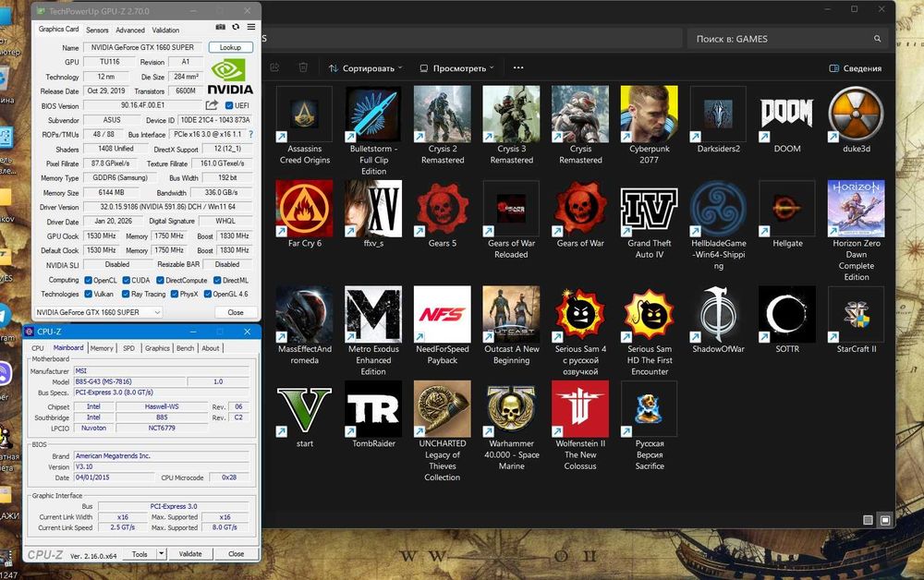924x580 pixels.
Task: Toggle the PhysX checkbox
Action: [175, 294]
